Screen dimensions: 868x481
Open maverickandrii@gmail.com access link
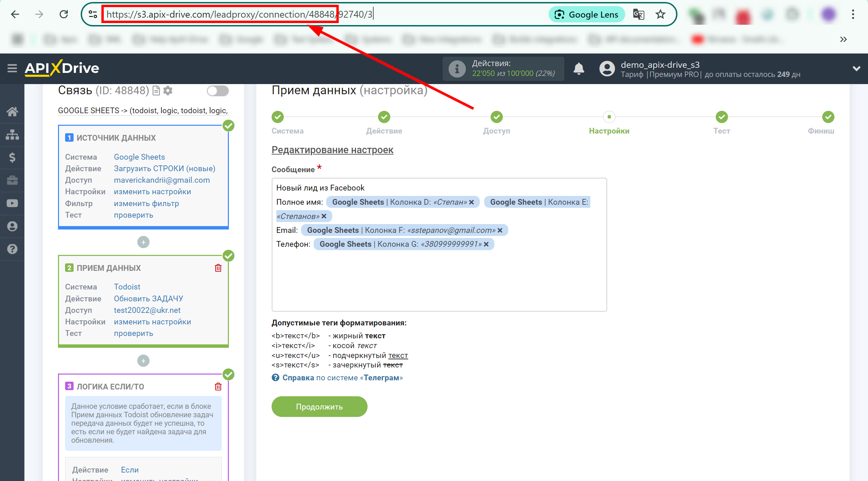pyautogui.click(x=162, y=180)
